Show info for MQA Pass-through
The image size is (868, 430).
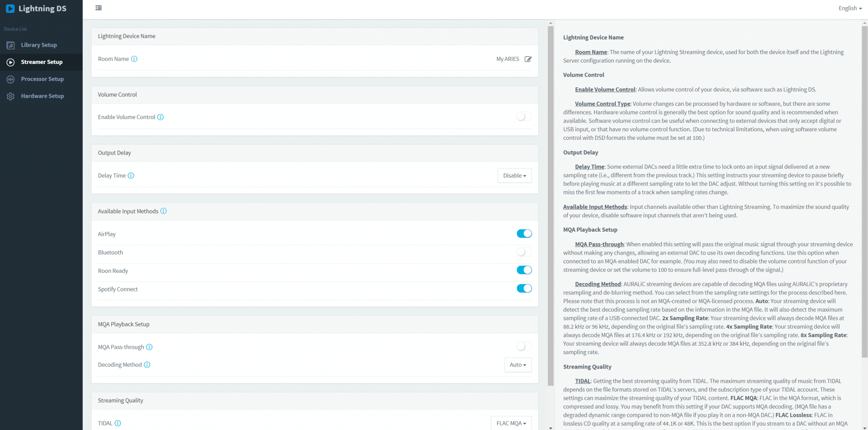tap(149, 347)
